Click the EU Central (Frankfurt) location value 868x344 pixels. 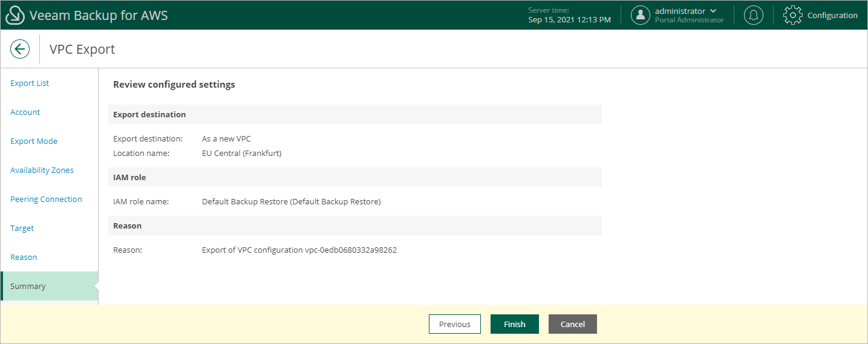[242, 154]
